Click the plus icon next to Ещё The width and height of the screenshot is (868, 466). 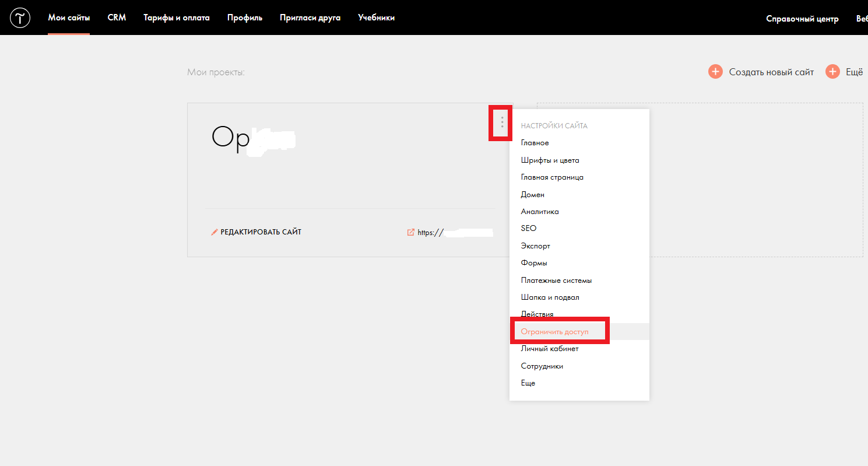pyautogui.click(x=832, y=72)
